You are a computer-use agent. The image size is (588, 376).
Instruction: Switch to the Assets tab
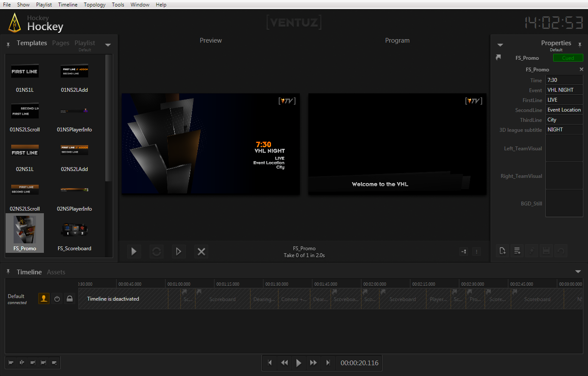tap(56, 272)
